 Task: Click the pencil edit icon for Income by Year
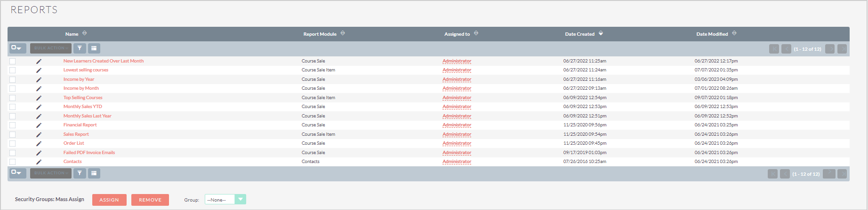pyautogui.click(x=39, y=79)
